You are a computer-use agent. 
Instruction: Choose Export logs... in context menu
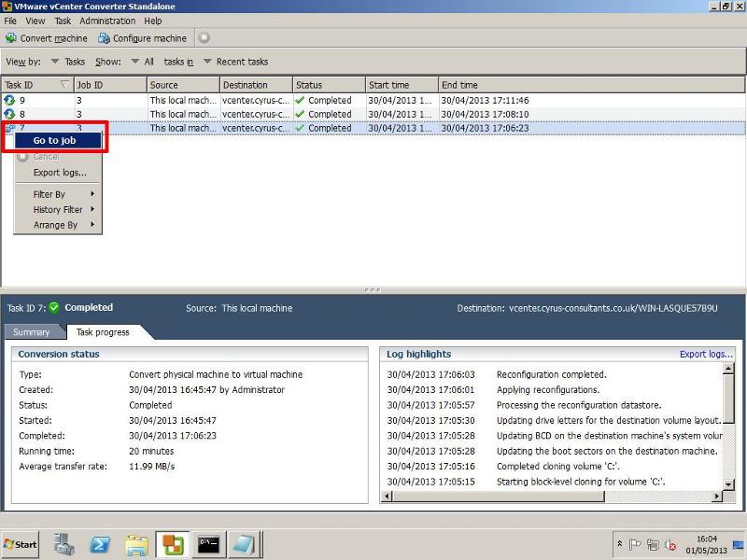(58, 173)
